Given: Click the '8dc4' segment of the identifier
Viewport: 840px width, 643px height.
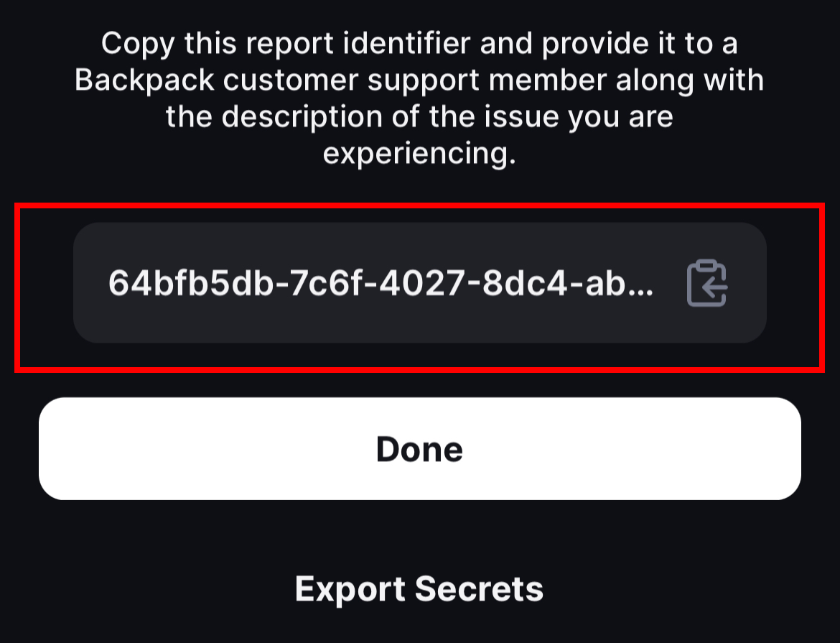Looking at the screenshot, I should coord(525,283).
